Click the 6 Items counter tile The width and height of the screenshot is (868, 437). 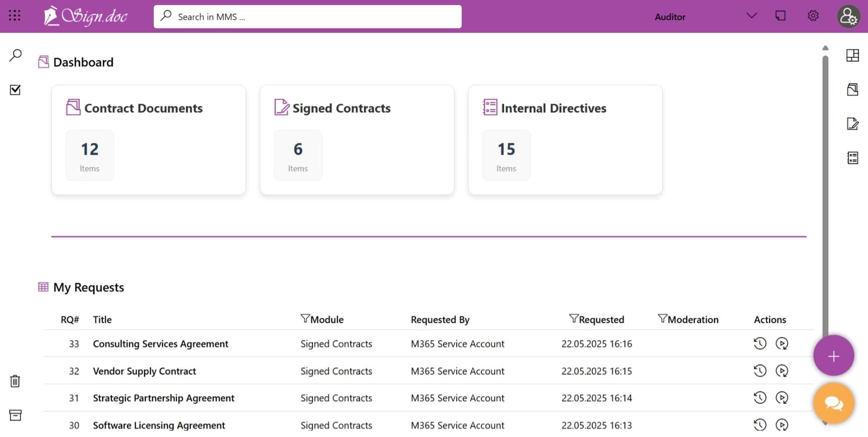pyautogui.click(x=298, y=155)
